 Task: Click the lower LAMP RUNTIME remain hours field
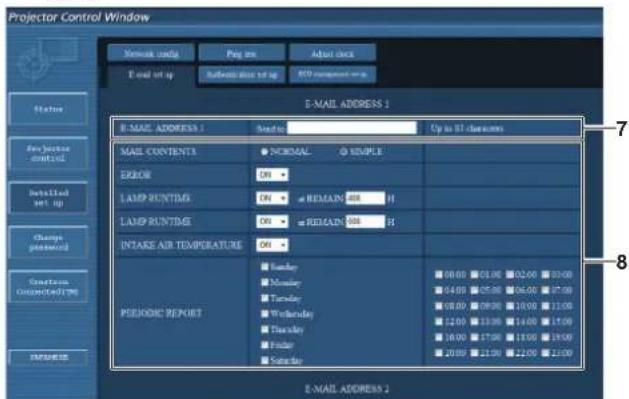(x=365, y=221)
